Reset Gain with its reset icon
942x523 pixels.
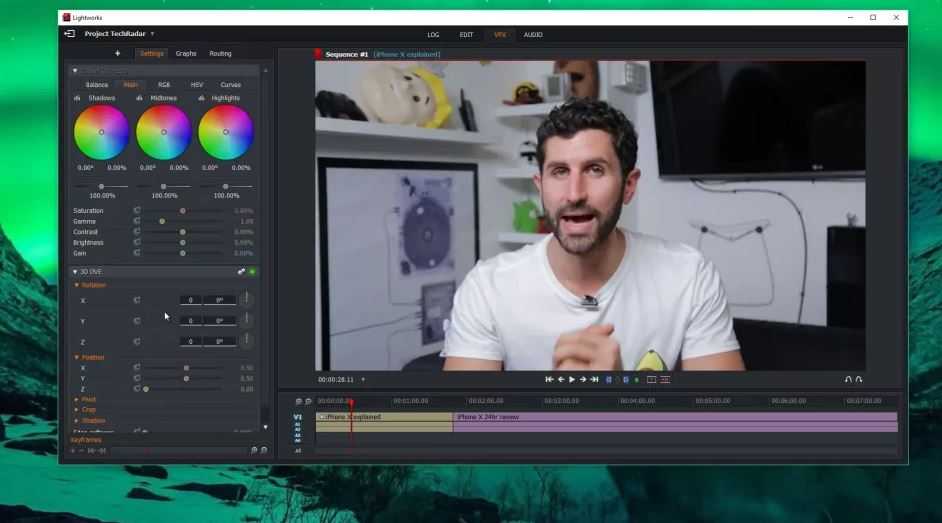pyautogui.click(x=137, y=253)
